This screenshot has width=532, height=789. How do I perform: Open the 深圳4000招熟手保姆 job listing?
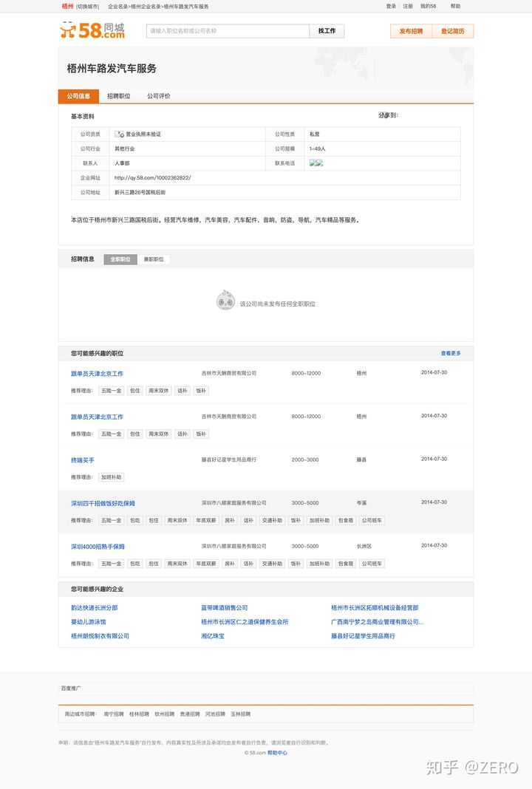coord(98,547)
